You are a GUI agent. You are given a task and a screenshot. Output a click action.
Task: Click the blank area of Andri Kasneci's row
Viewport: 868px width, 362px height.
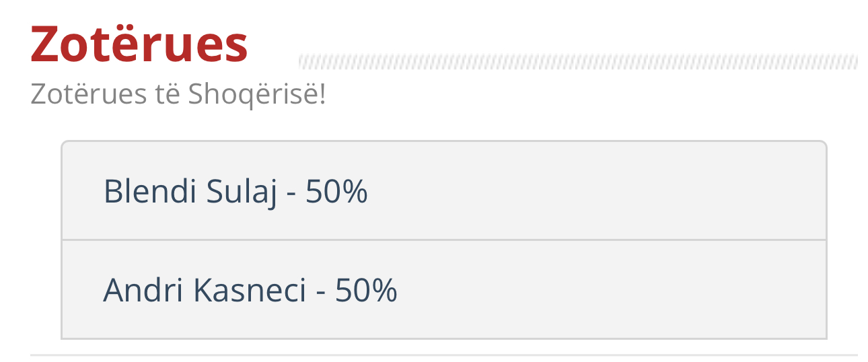coord(612,289)
